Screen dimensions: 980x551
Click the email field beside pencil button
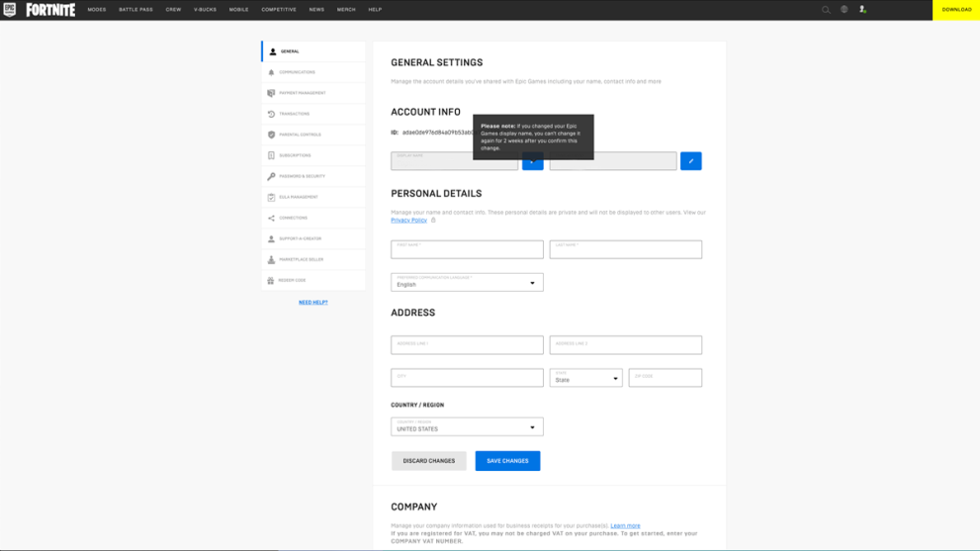[x=613, y=160]
